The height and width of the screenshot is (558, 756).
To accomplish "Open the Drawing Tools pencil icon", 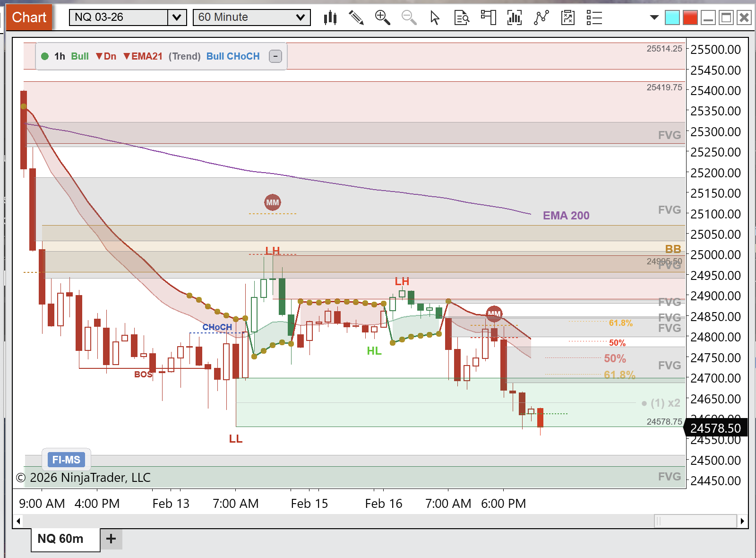I will [356, 17].
